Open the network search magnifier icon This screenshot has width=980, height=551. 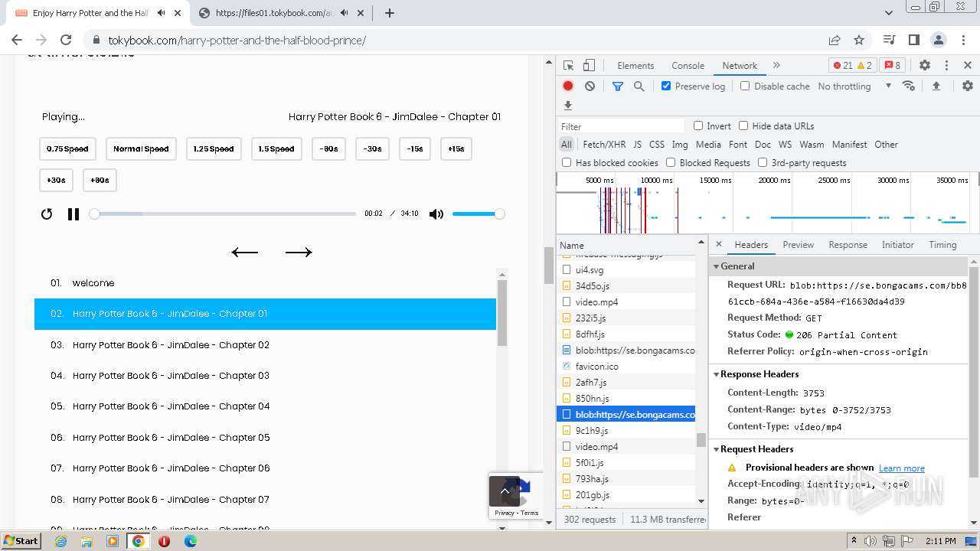(x=639, y=86)
